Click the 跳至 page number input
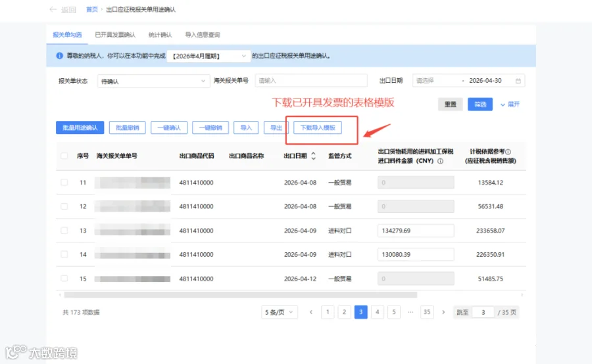The image size is (592, 364). point(483,312)
